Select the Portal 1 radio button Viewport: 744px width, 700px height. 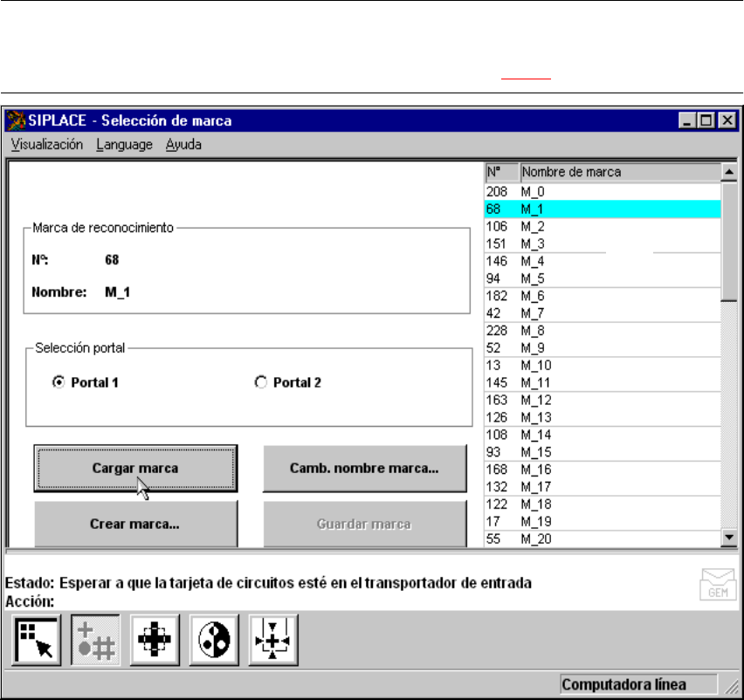(59, 382)
